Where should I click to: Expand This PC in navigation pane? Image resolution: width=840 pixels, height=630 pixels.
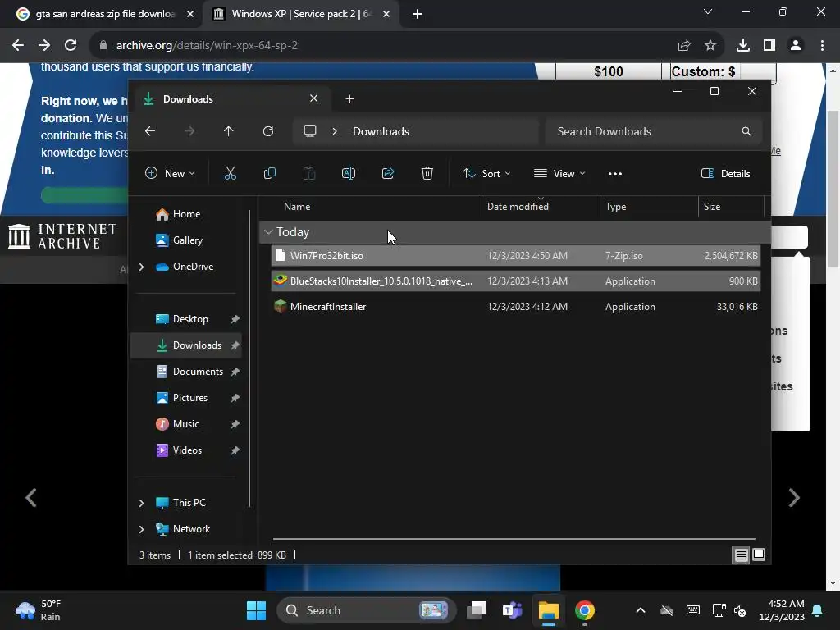click(141, 503)
